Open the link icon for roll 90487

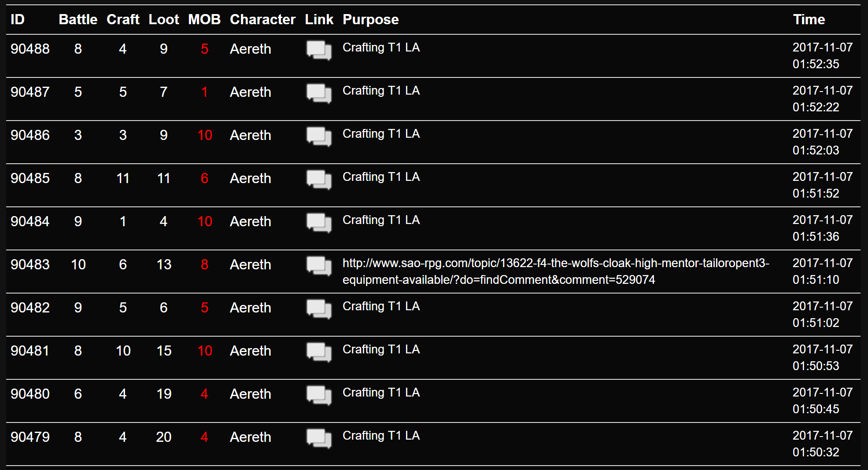[x=319, y=93]
